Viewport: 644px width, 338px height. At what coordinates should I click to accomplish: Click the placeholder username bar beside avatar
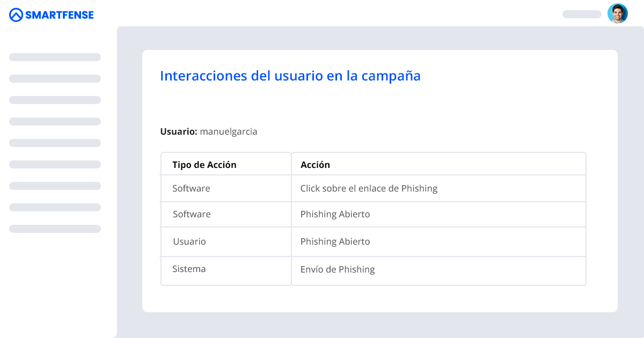point(582,14)
